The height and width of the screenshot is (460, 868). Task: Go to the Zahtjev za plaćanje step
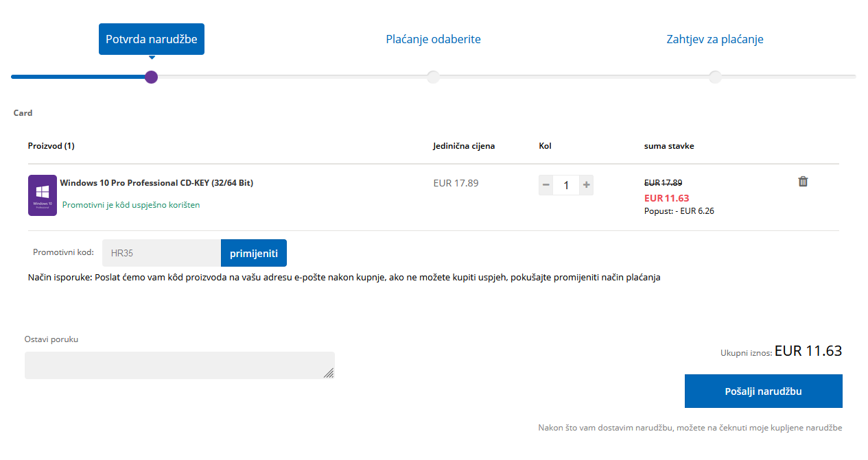click(x=715, y=39)
